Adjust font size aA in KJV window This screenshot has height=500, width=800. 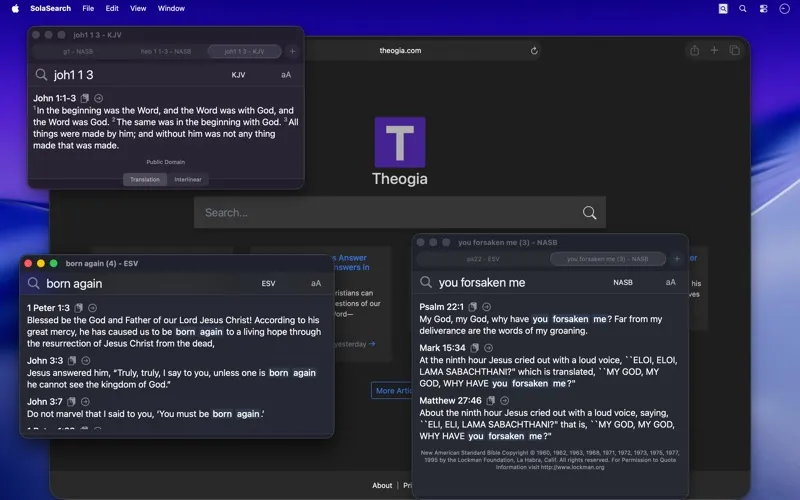coord(286,75)
